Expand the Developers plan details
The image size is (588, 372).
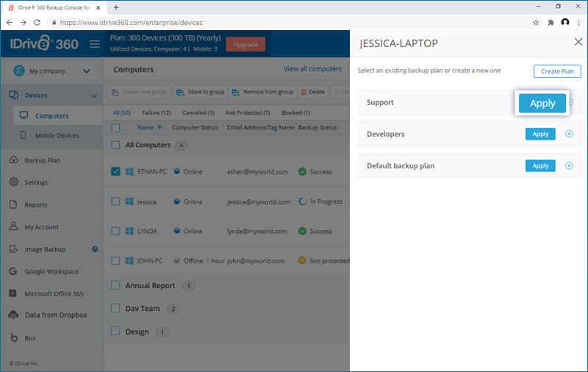(x=569, y=134)
